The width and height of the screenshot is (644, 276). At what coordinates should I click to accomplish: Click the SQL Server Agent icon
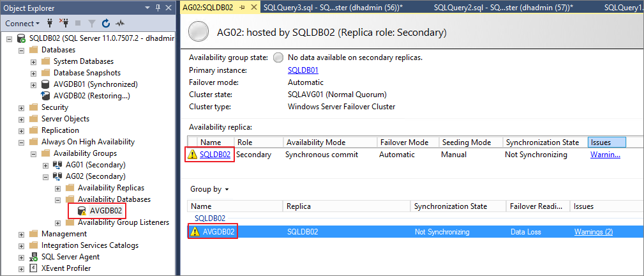click(34, 257)
